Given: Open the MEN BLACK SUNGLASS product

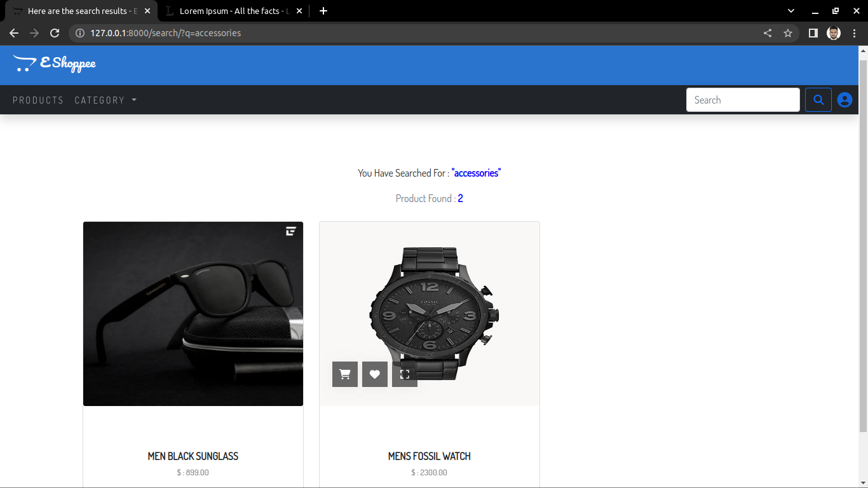Looking at the screenshot, I should tap(193, 456).
